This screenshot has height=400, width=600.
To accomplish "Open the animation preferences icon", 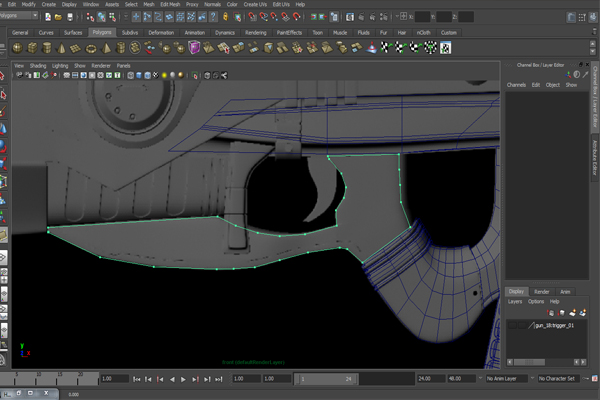I will (595, 379).
